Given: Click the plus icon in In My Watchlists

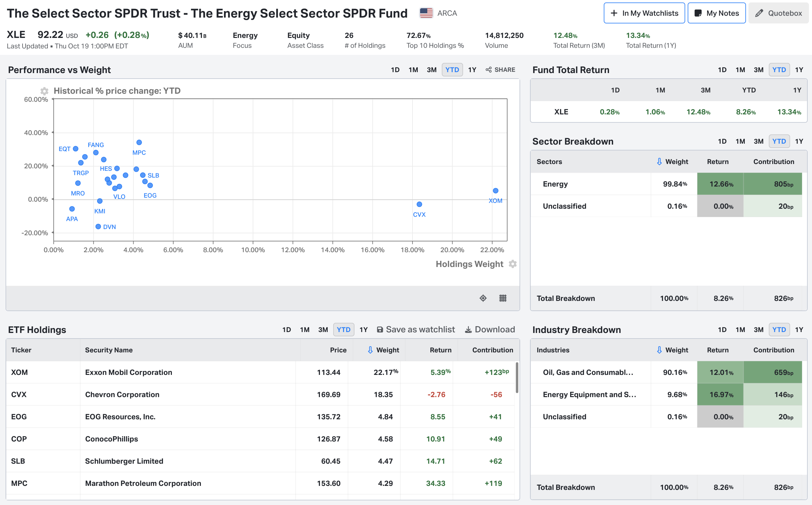Looking at the screenshot, I should click(614, 13).
